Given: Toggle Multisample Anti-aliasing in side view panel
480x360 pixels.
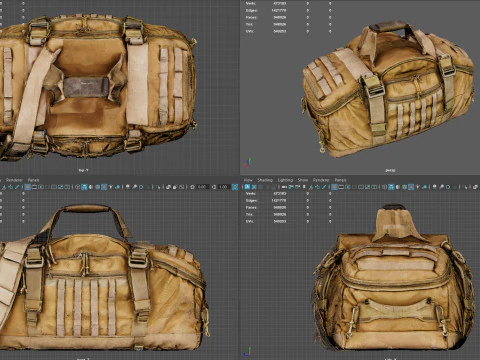Looking at the screenshot, I should pos(448,187).
